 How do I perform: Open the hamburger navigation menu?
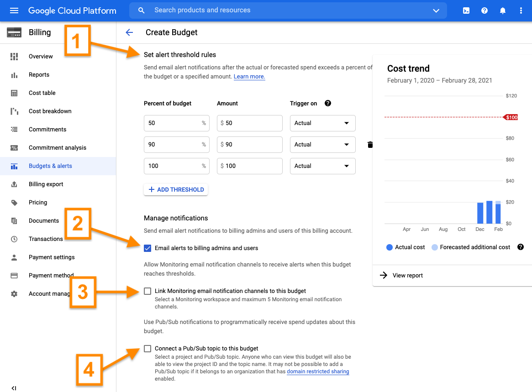pos(14,10)
